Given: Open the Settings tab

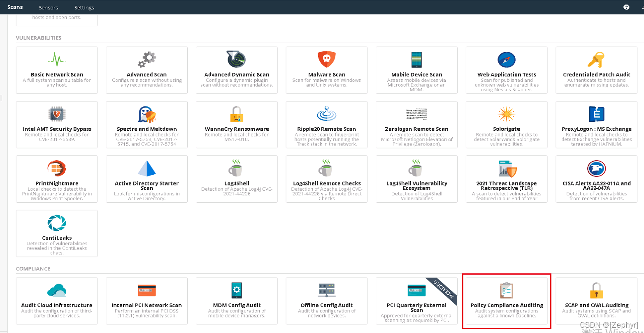Looking at the screenshot, I should (84, 7).
